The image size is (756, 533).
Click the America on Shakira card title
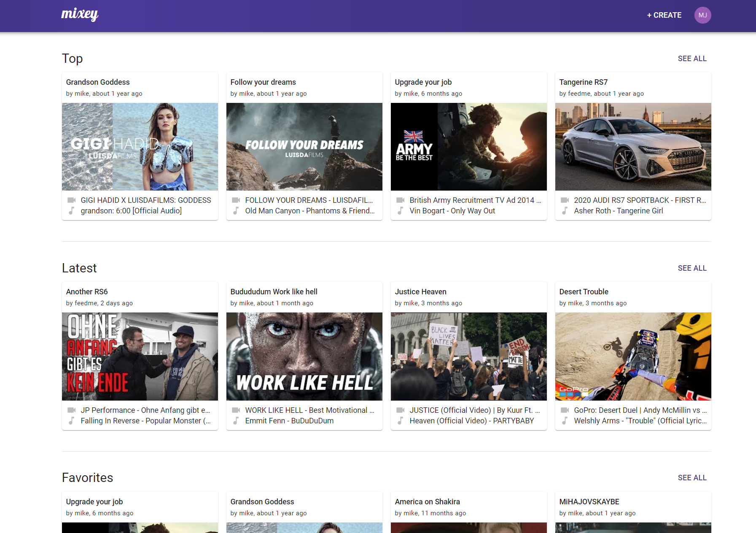point(428,502)
